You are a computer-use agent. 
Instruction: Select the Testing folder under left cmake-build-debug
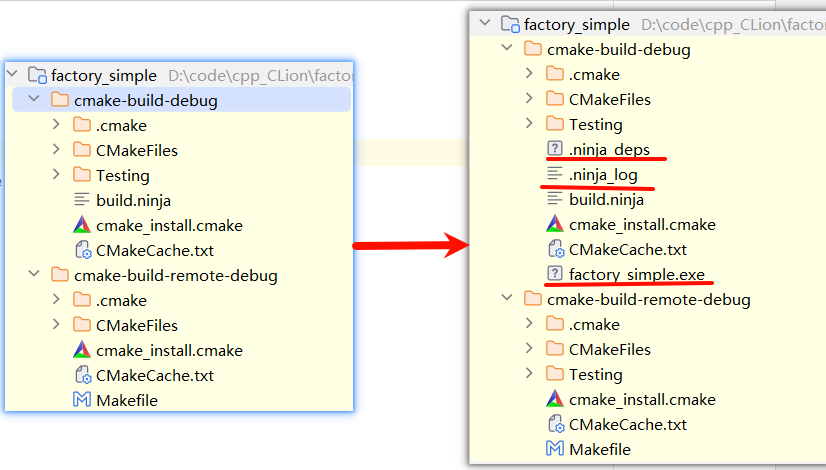(123, 175)
